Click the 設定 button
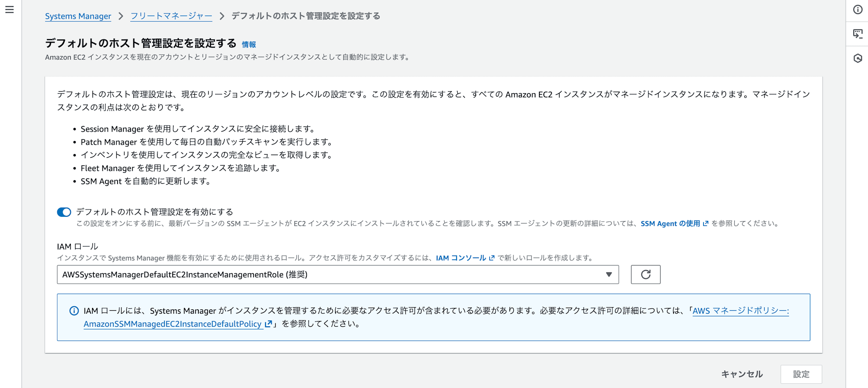 click(x=801, y=374)
